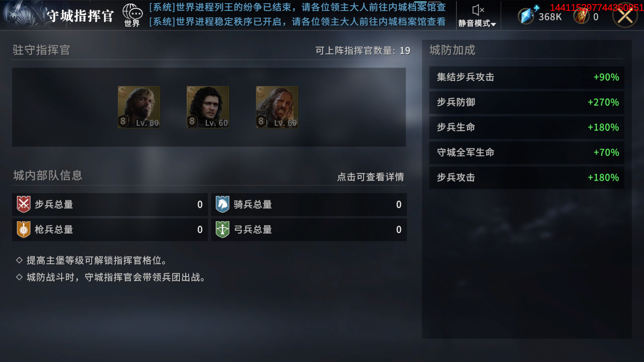Open the 步兵总量 infantry total row
Image resolution: width=644 pixels, height=362 pixels.
coord(110,204)
